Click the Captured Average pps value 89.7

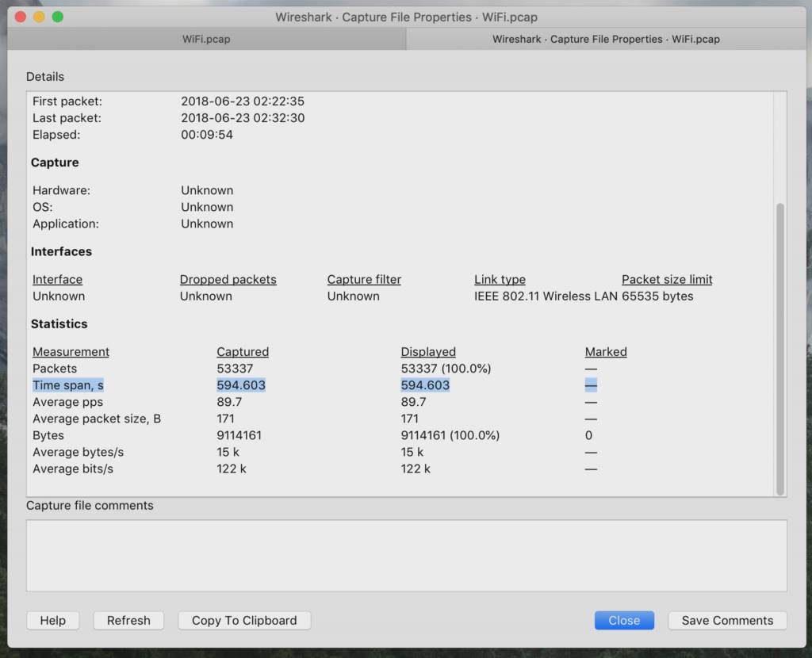[229, 402]
